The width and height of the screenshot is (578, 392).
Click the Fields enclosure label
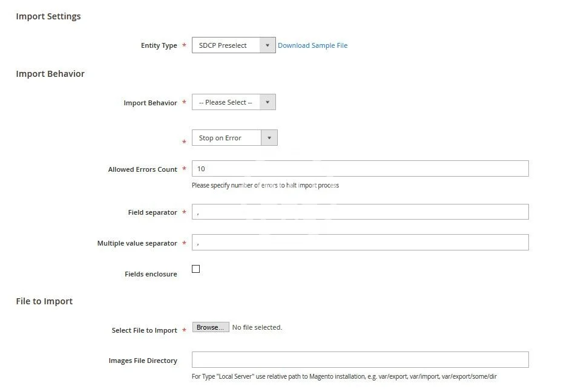coord(151,274)
